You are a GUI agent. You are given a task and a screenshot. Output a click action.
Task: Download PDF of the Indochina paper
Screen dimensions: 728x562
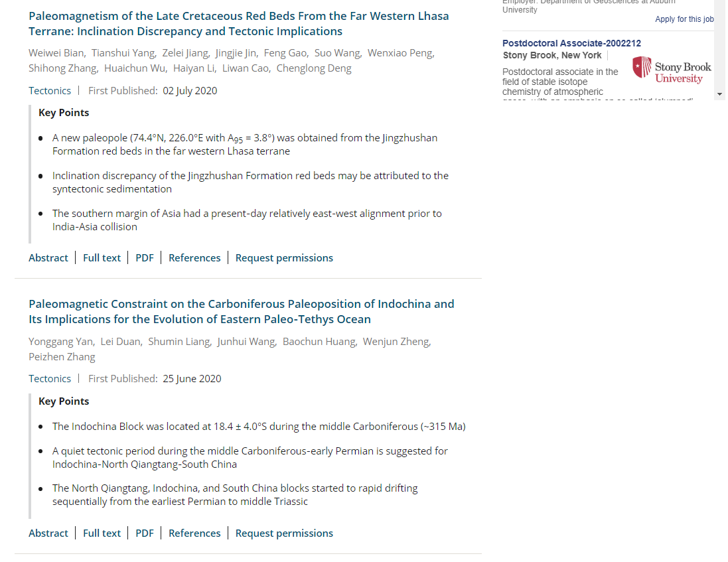[145, 533]
